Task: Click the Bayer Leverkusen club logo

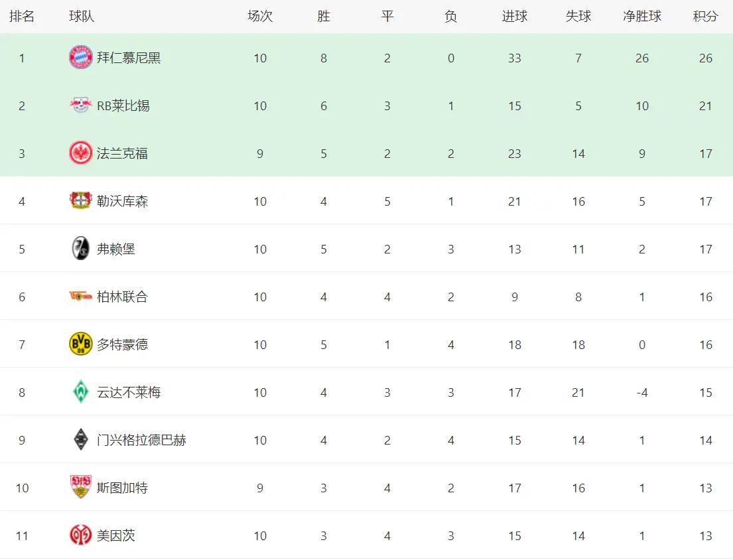Action: pyautogui.click(x=80, y=200)
